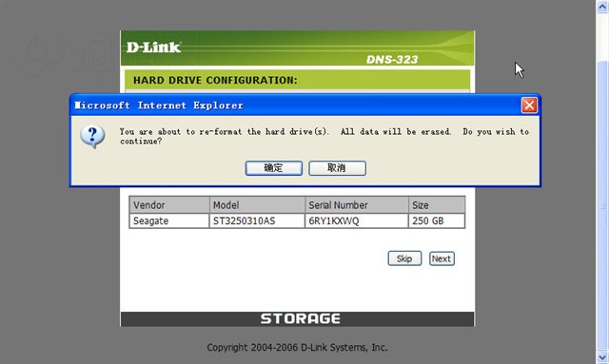Click the Size column header
Viewport: 609px width, 364px height.
pyautogui.click(x=437, y=205)
